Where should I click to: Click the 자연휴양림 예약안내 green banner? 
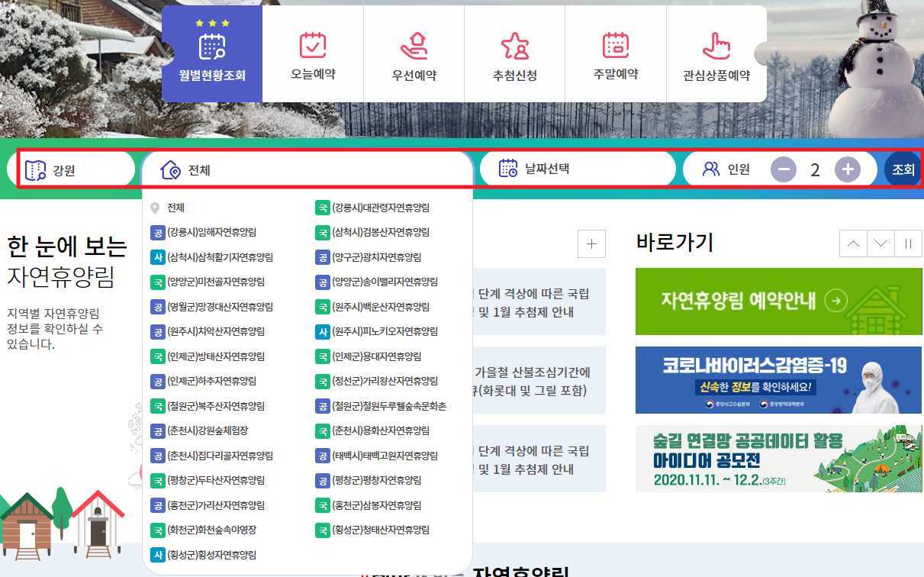point(778,301)
